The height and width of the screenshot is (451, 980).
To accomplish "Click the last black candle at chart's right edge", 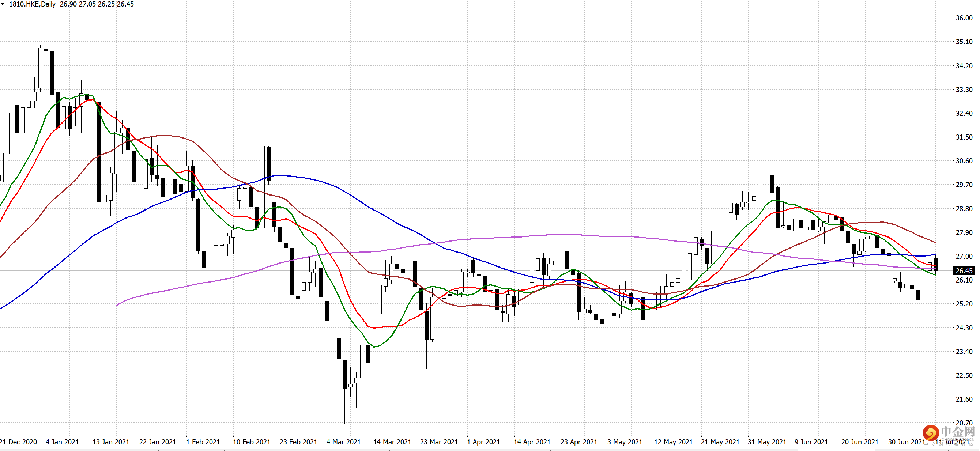I will tap(935, 264).
